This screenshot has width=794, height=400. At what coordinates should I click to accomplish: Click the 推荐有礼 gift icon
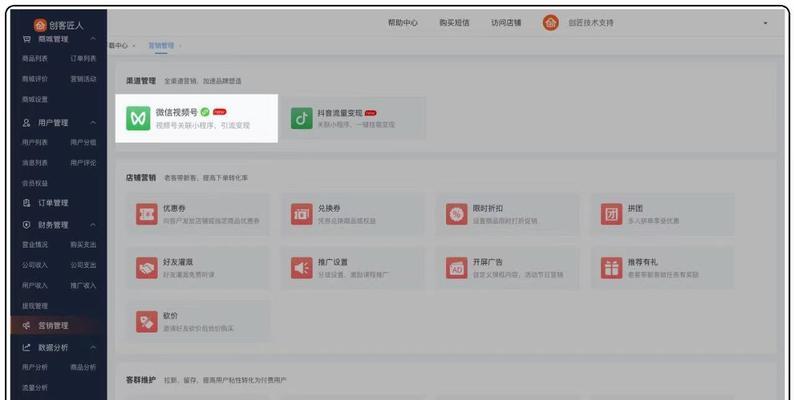pyautogui.click(x=611, y=268)
